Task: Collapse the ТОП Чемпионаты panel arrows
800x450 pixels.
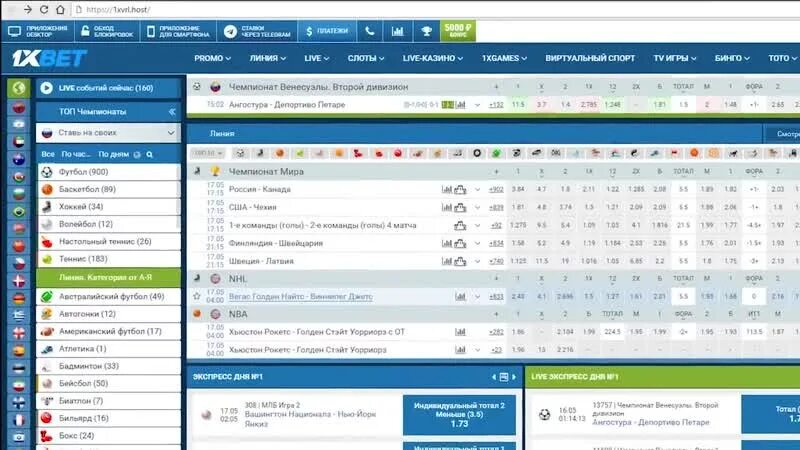Action: (x=172, y=111)
